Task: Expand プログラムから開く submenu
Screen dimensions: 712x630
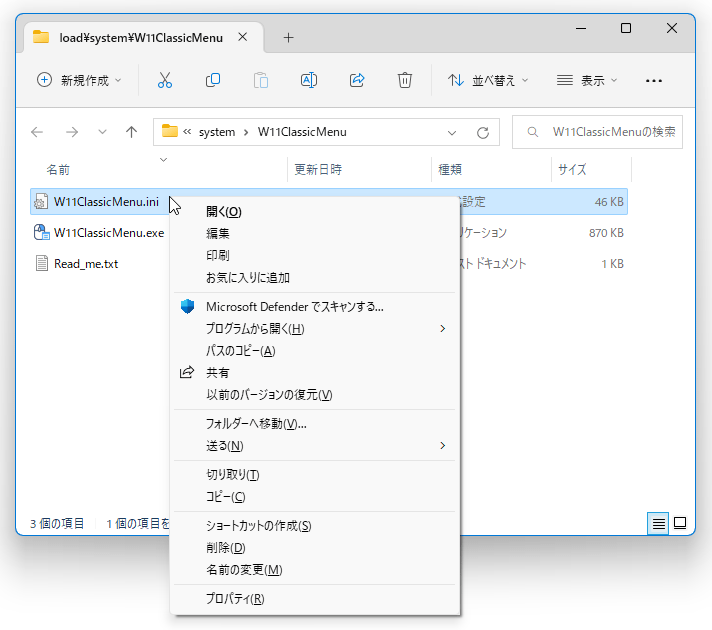Action: click(443, 328)
